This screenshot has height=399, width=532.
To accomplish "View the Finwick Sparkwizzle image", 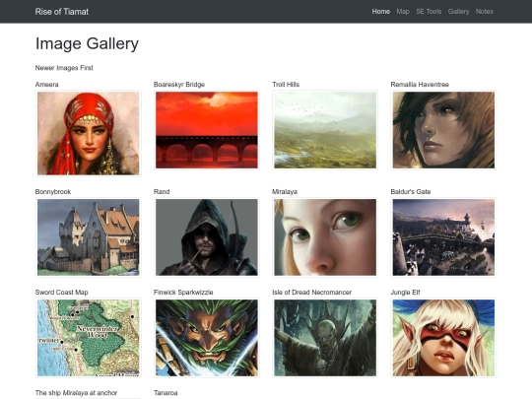I will coord(207,338).
